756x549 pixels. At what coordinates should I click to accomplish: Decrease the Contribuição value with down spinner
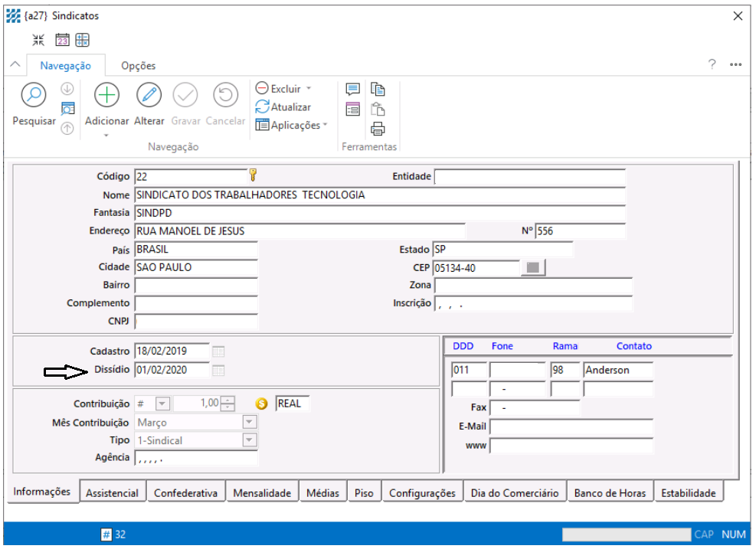(228, 407)
